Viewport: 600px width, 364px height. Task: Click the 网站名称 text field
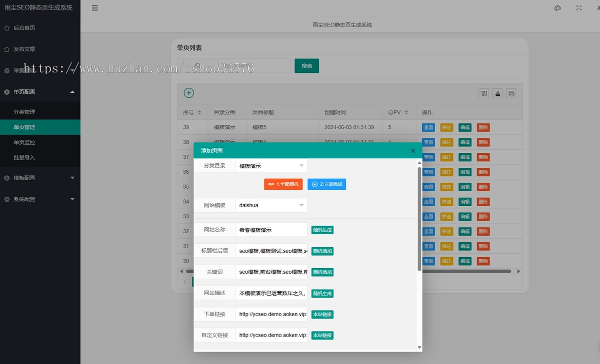(x=271, y=230)
